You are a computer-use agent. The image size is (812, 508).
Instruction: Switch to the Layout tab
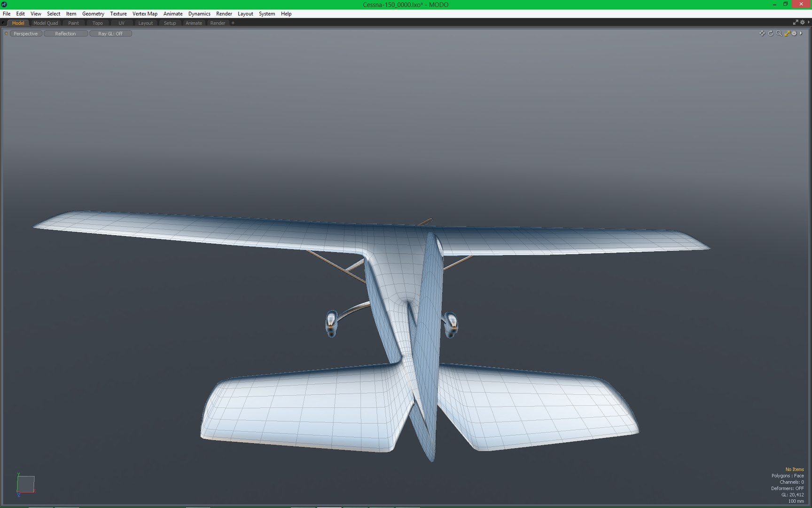[x=146, y=23]
